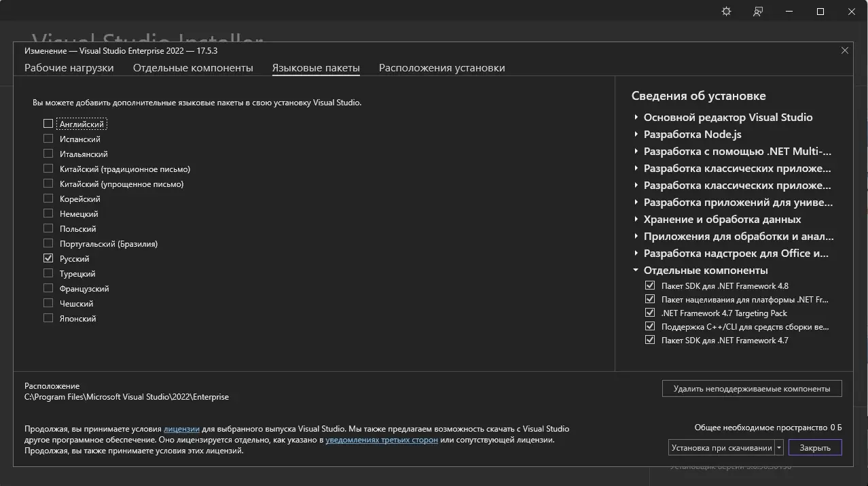Minimize the Visual Studio Installer window
This screenshot has height=486, width=868.
point(789,12)
